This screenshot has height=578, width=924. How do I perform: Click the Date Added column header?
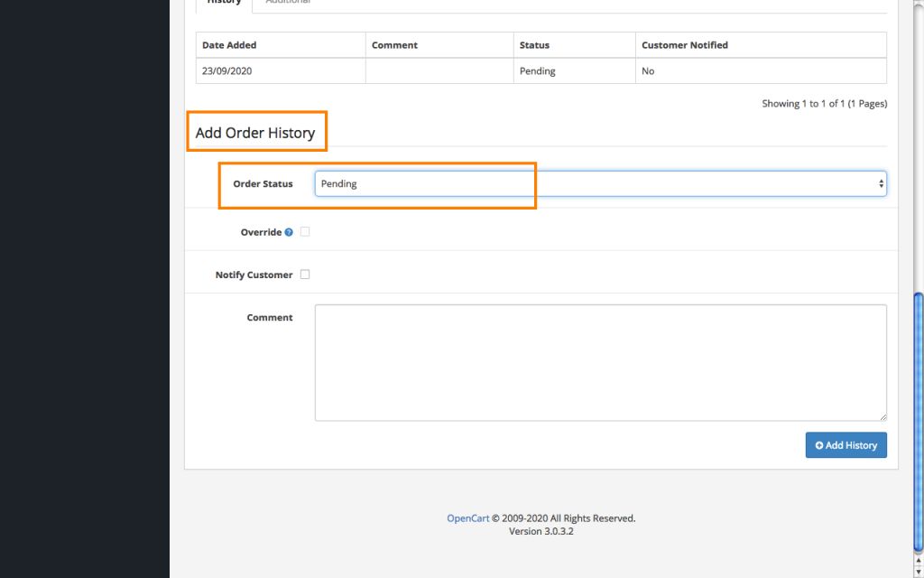coord(229,45)
